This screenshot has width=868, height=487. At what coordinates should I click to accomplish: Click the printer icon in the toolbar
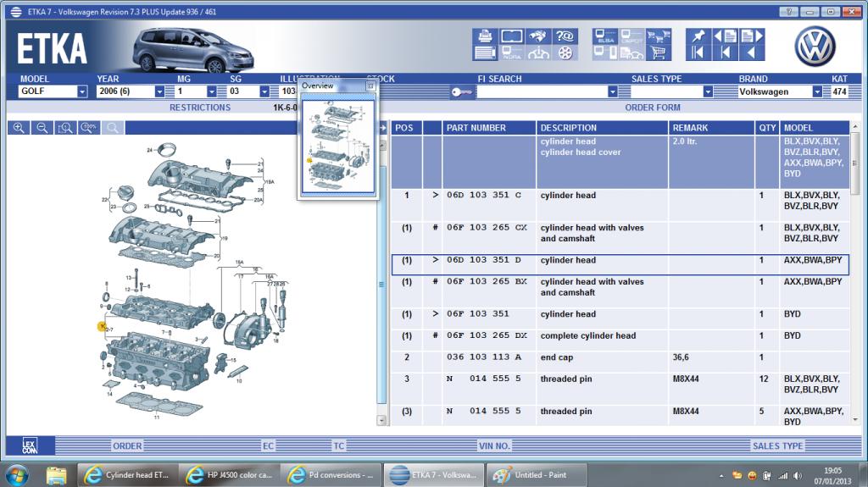485,36
